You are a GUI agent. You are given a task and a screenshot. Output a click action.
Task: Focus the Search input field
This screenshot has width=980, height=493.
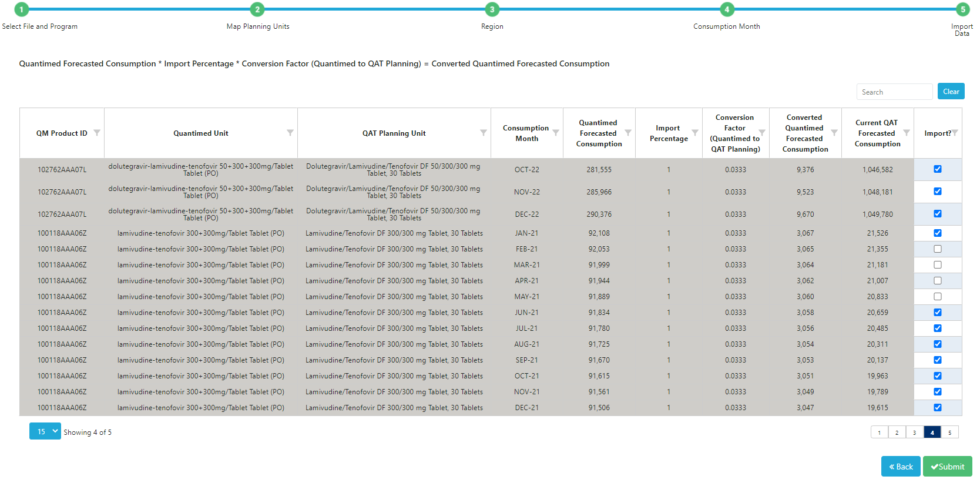pos(894,92)
